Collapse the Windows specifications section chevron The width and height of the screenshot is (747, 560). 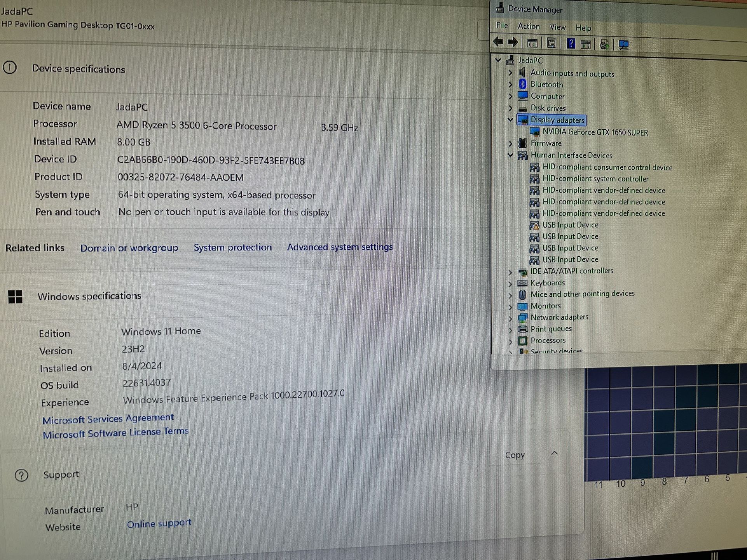(x=555, y=453)
